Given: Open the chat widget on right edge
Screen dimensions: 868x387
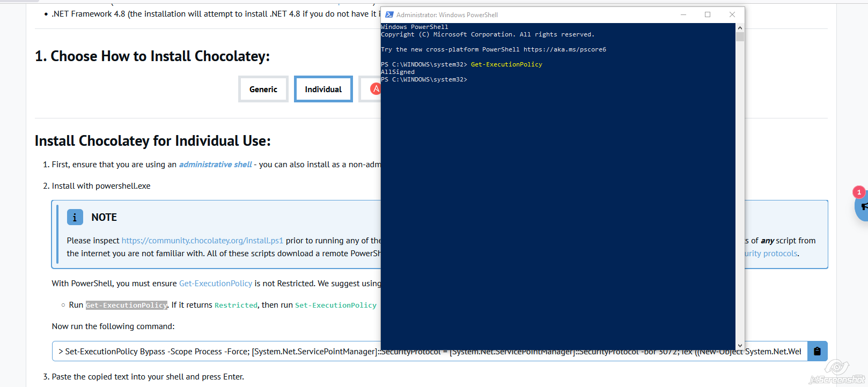Looking at the screenshot, I should point(862,206).
